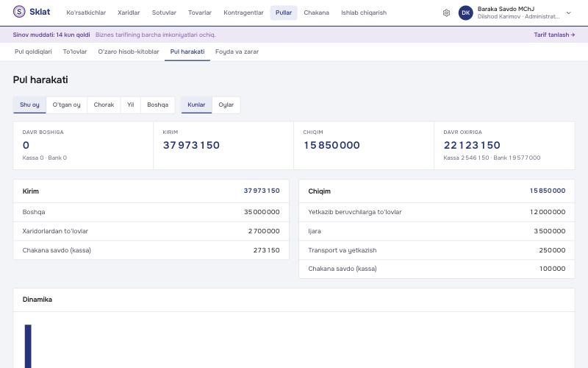This screenshot has height=368, width=588.
Task: Click amount 250 000
Action: 553,250
